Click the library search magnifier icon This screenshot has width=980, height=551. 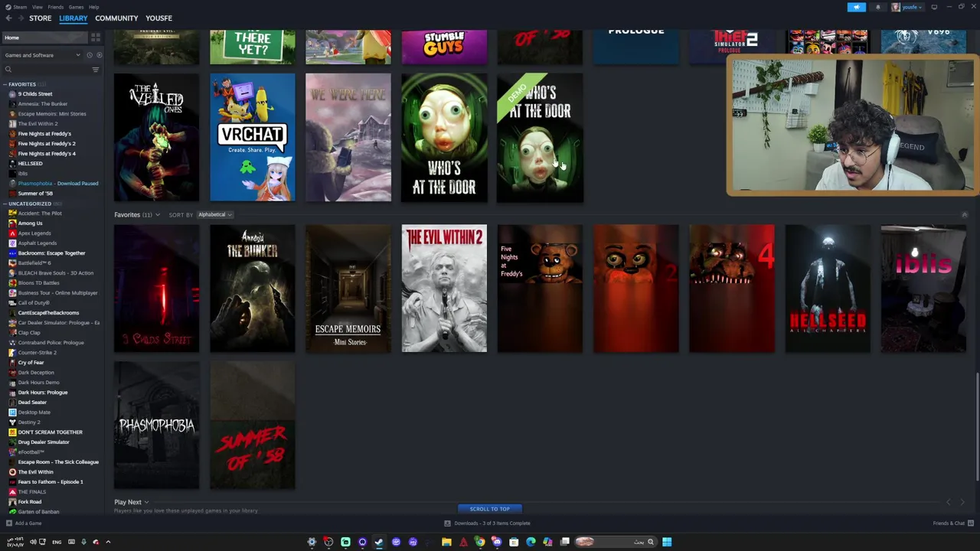[8, 70]
